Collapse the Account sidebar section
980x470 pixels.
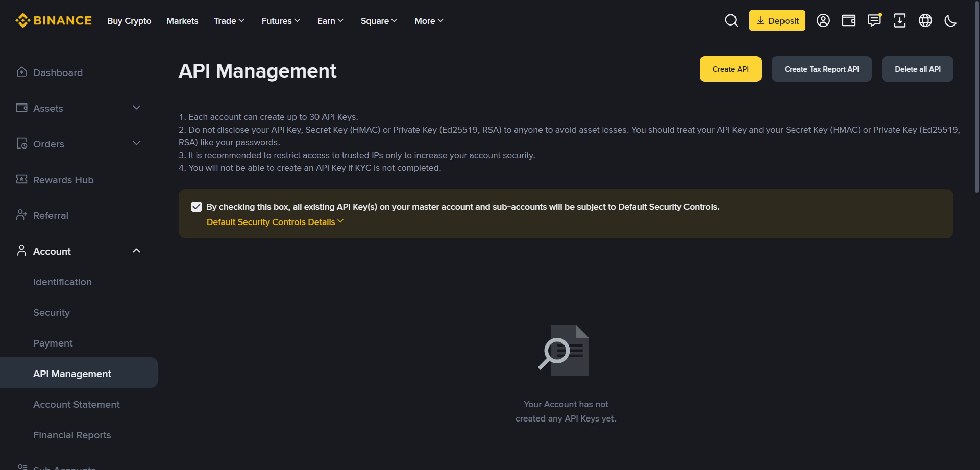[x=136, y=251]
